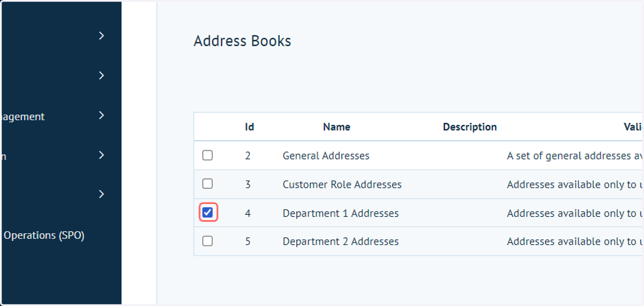Sort table by the Name column header

(336, 127)
